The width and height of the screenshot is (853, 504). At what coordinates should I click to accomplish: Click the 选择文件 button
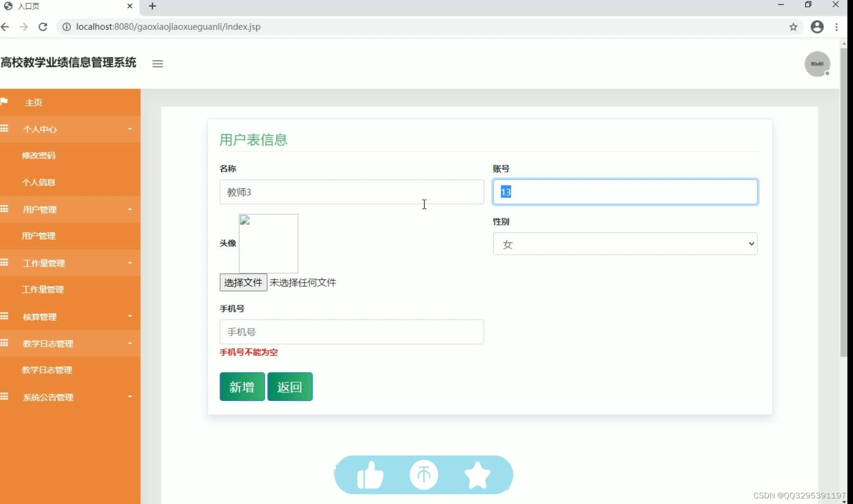pyautogui.click(x=243, y=282)
